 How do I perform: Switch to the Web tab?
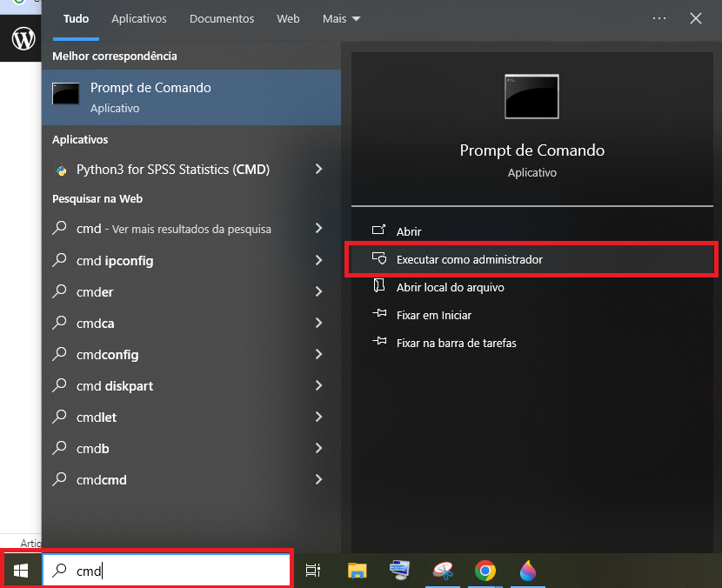pyautogui.click(x=288, y=19)
